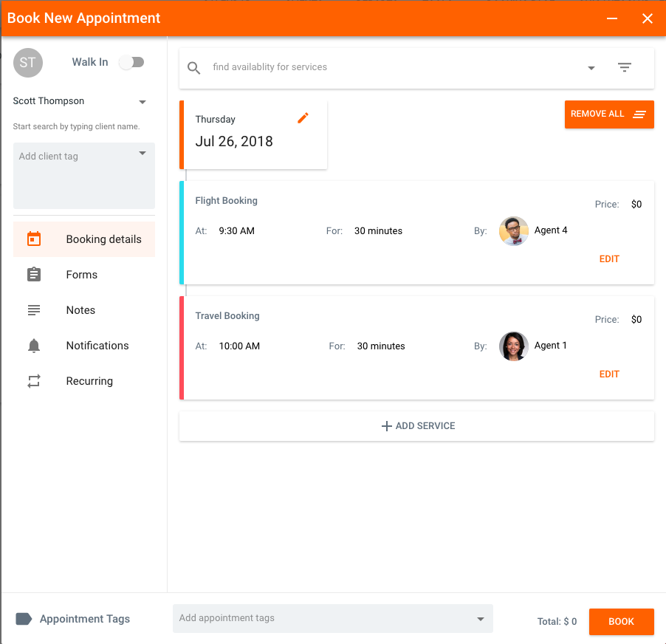Click the Appointment Tags label icon

click(x=24, y=619)
